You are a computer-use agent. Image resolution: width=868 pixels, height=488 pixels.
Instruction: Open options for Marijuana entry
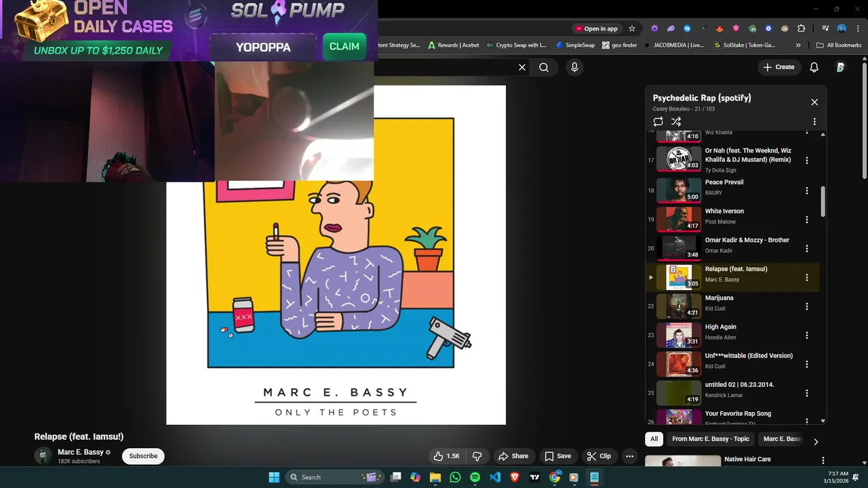point(807,306)
